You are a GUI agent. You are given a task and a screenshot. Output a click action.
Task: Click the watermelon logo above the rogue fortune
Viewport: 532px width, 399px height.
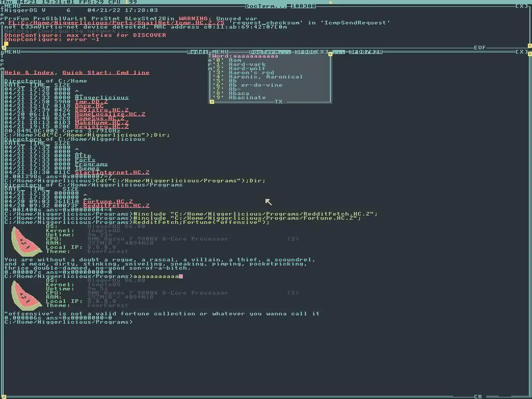26,242
